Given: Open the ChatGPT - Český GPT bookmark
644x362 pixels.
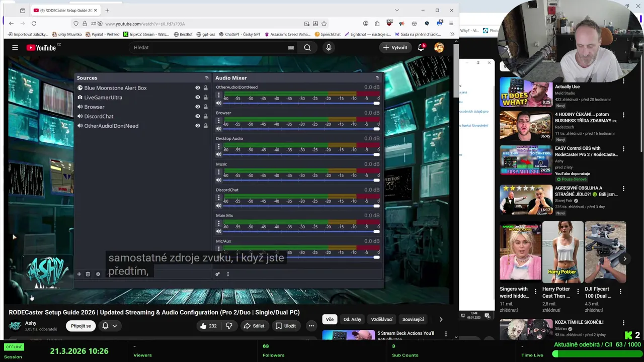Looking at the screenshot, I should point(239,34).
